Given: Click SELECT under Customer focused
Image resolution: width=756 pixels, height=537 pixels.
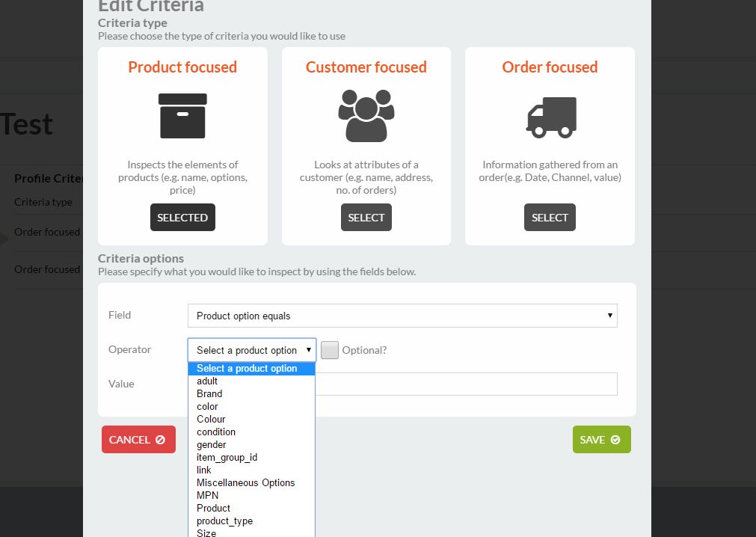Looking at the screenshot, I should pyautogui.click(x=366, y=218).
